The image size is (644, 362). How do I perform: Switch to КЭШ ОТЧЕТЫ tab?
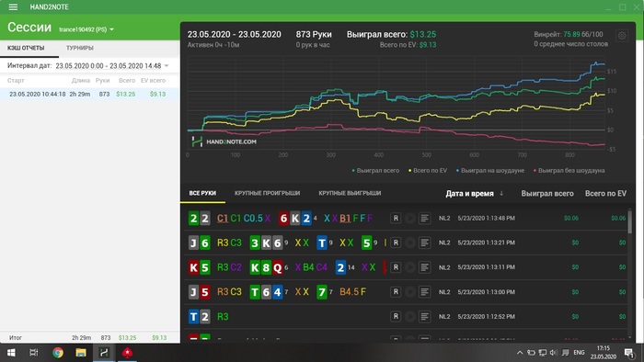26,48
